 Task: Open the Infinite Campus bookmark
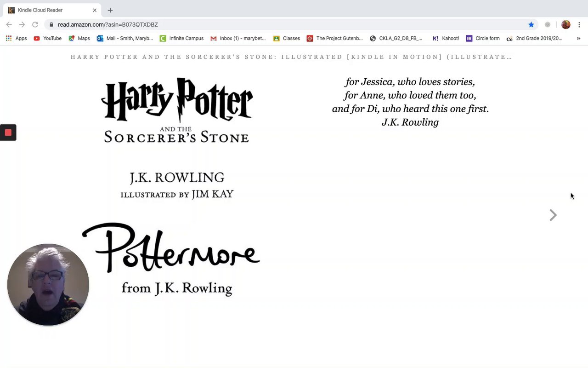tap(181, 38)
